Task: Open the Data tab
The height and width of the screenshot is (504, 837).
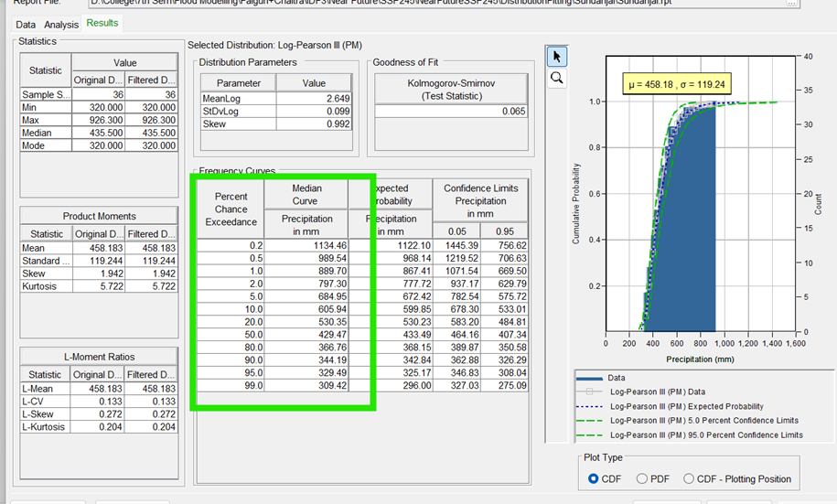Action: click(26, 25)
